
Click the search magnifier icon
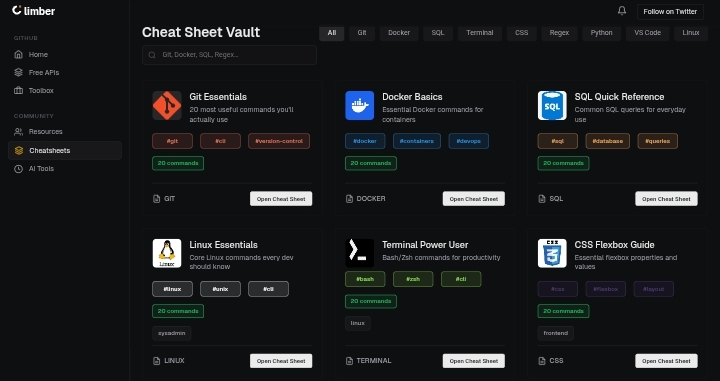click(152, 55)
